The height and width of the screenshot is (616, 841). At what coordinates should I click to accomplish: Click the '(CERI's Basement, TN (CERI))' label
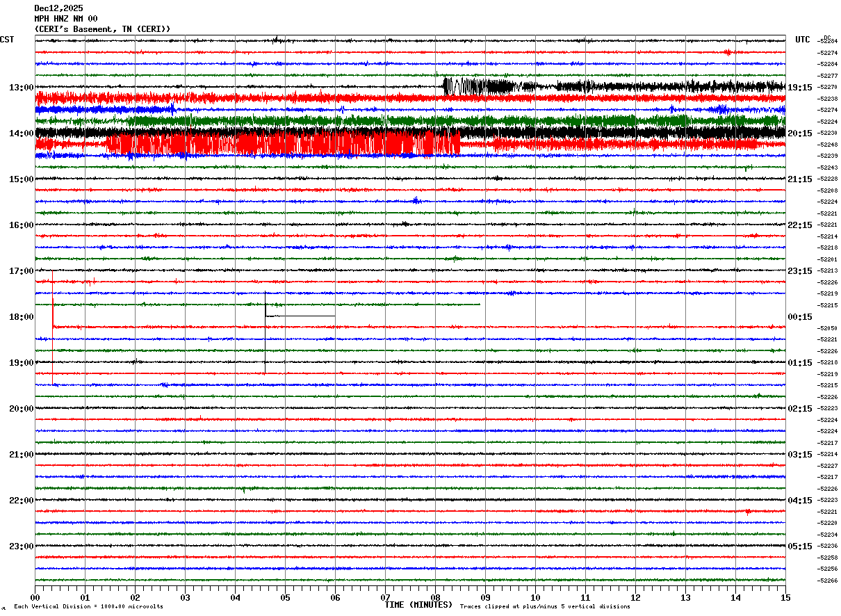pos(102,29)
